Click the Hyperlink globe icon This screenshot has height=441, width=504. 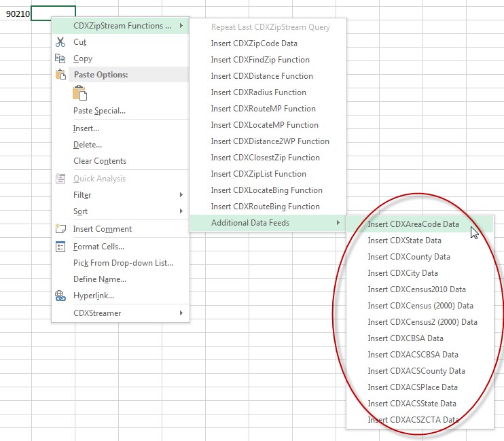point(60,296)
